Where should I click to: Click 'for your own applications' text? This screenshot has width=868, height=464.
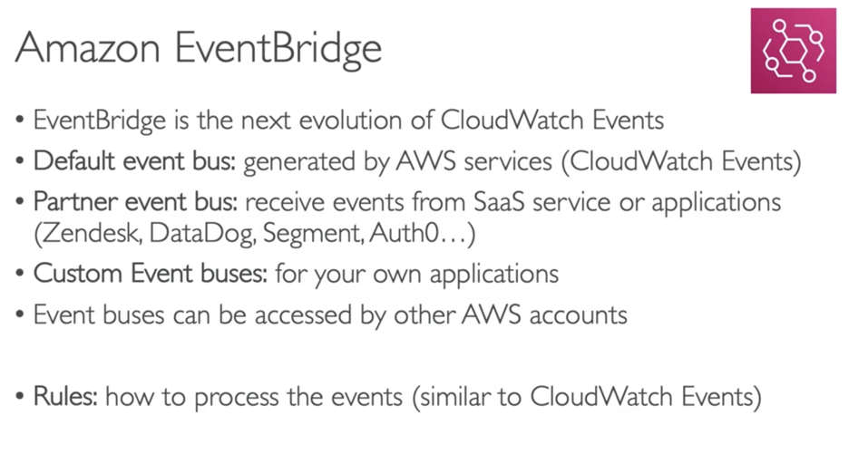pyautogui.click(x=417, y=274)
